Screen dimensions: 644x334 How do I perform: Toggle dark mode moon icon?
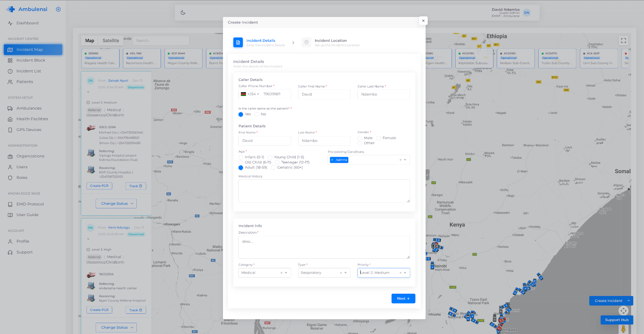click(x=183, y=12)
